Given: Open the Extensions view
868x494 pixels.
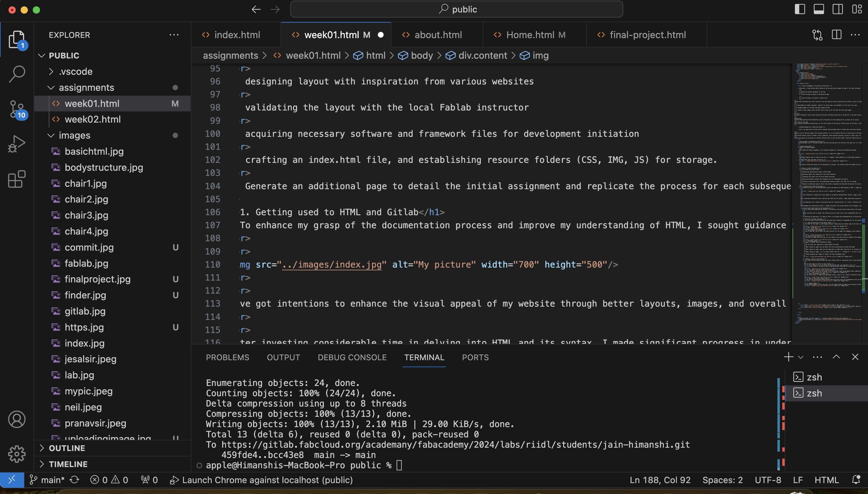Looking at the screenshot, I should [x=17, y=179].
